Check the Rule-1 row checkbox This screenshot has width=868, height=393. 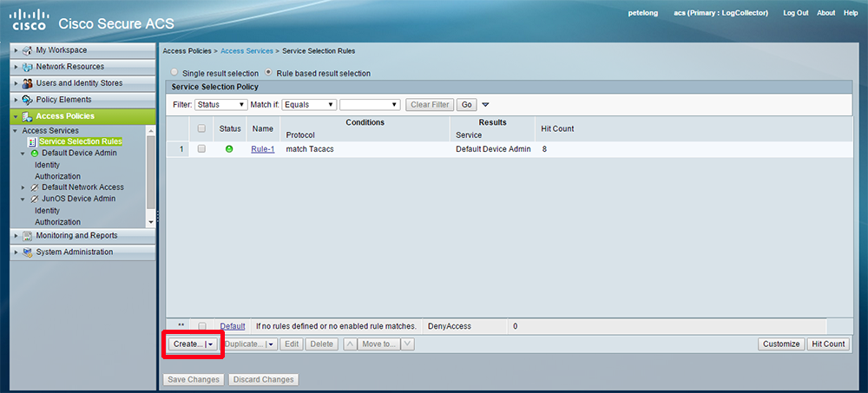pyautogui.click(x=201, y=149)
